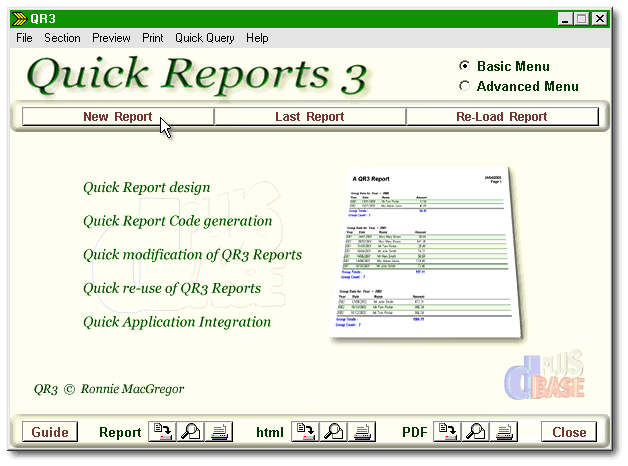Click the 'QR3 © Ronnie MacGregor' credit text
Image resolution: width=628 pixels, height=466 pixels.
click(109, 389)
